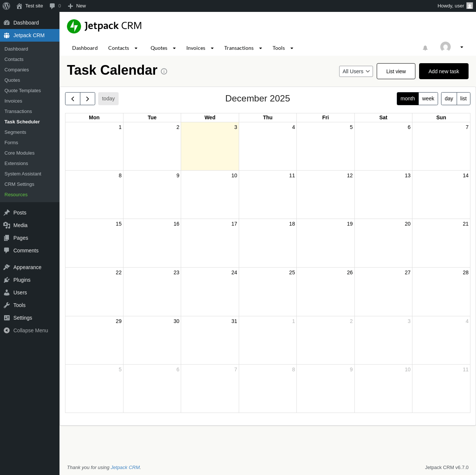Click the comments bubble in admin bar
Image resolution: width=476 pixels, height=475 pixels.
point(52,6)
